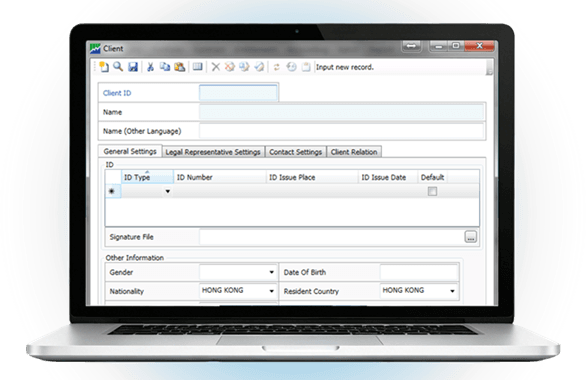Click the toolbar overflow handle at right edge
This screenshot has width=586, height=380.
point(489,68)
